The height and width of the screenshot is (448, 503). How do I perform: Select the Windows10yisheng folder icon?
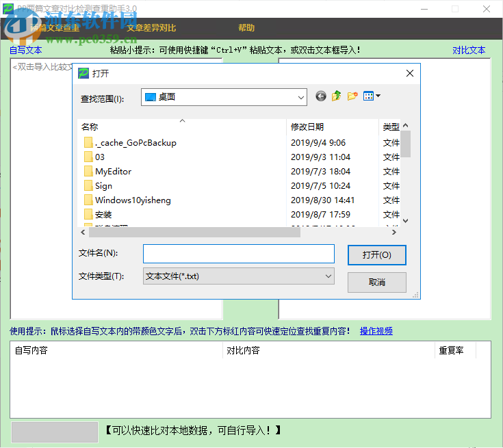coord(88,200)
